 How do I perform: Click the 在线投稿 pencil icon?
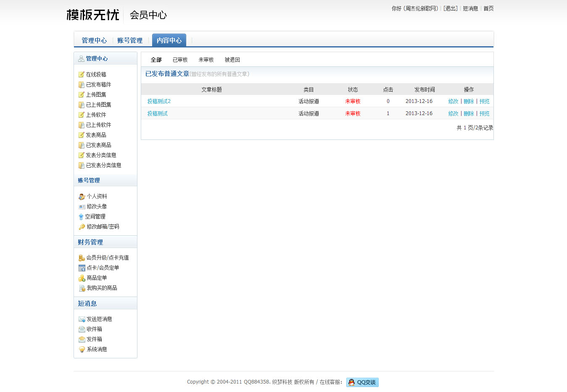82,74
